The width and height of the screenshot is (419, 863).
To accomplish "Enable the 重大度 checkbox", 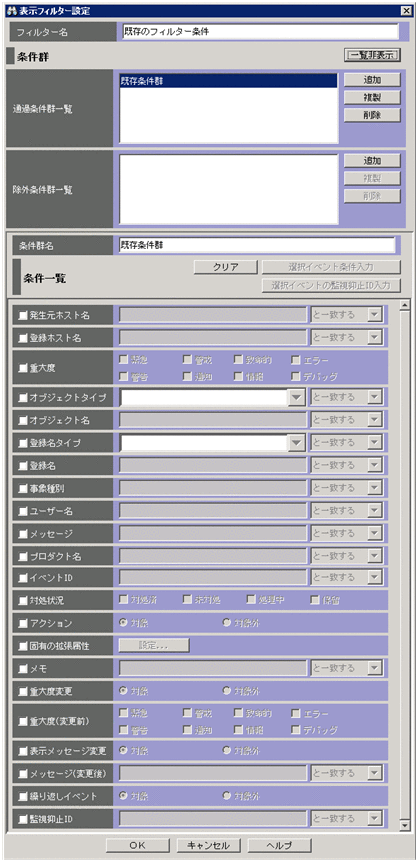I will tap(23, 369).
